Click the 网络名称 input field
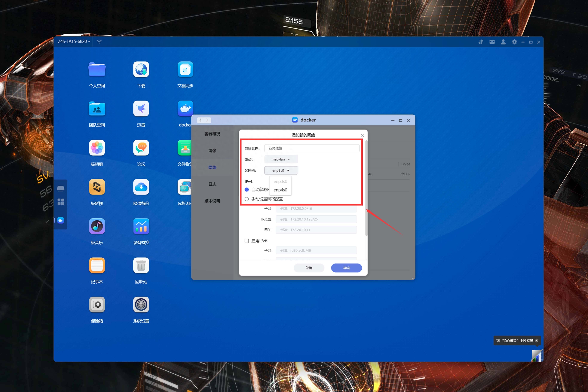 (x=312, y=148)
